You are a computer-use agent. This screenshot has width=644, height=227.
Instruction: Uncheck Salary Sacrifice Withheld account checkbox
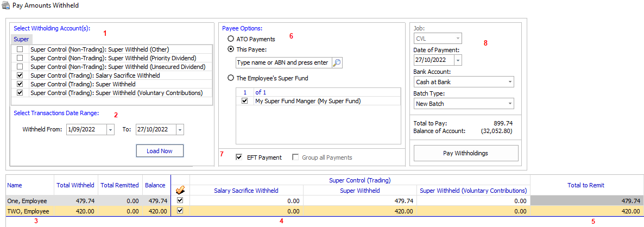coord(20,75)
